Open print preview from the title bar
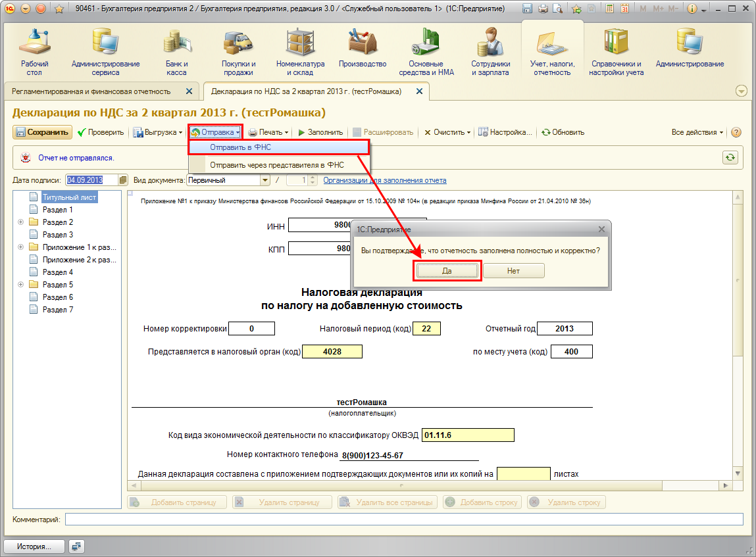756x557 pixels. click(x=557, y=9)
